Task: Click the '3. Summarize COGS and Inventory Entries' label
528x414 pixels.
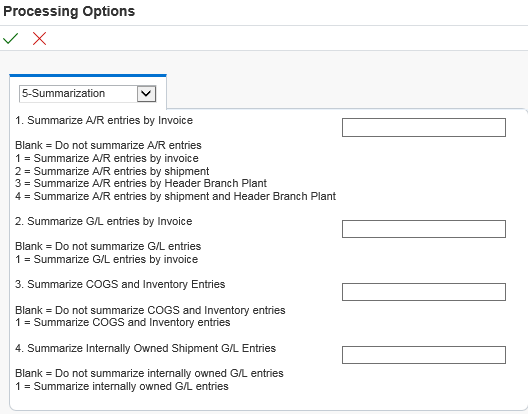Action: point(120,284)
